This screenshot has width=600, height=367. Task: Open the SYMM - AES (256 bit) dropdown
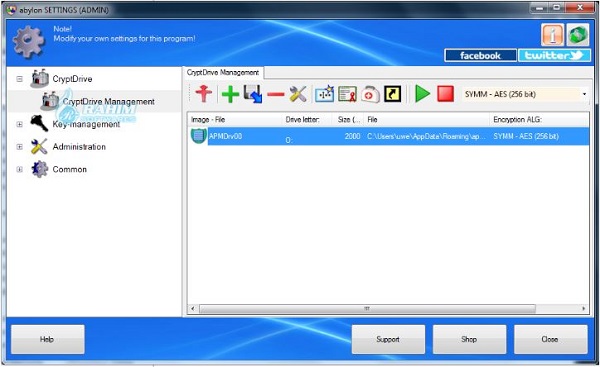coord(525,94)
